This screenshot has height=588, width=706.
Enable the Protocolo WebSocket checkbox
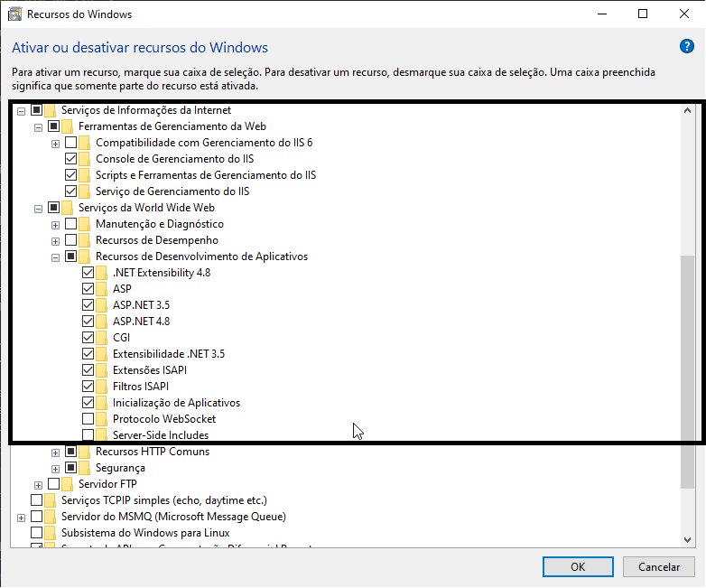[88, 419]
